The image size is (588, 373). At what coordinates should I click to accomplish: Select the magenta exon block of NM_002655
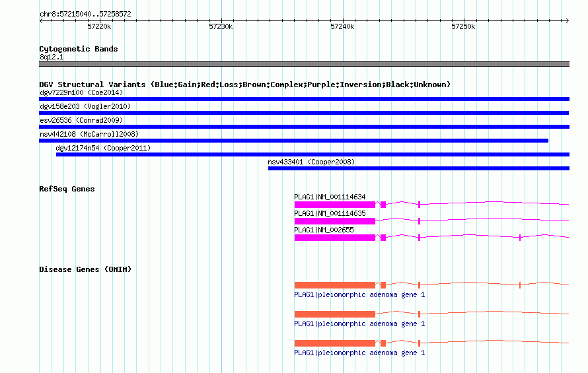335,238
